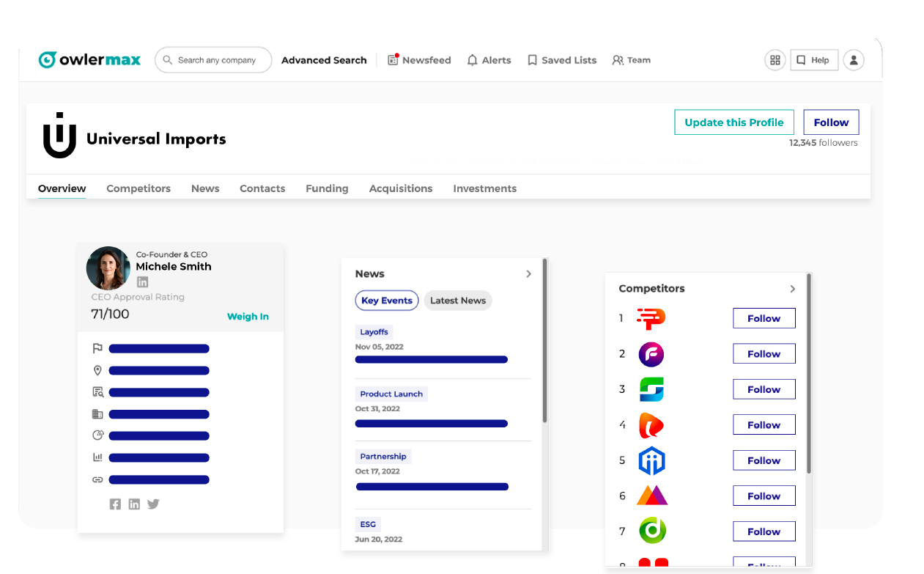Expand the News panel chevron
The width and height of the screenshot is (924, 574).
(528, 273)
